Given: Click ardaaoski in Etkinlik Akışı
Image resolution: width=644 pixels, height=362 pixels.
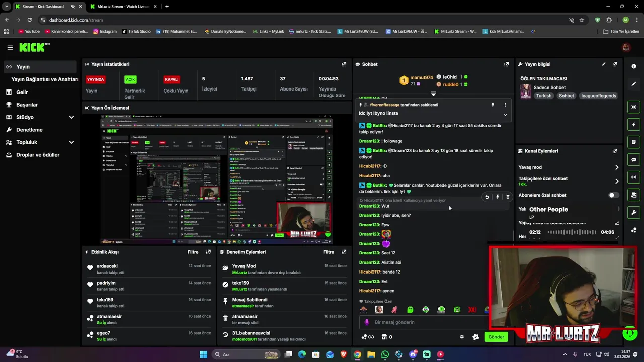Looking at the screenshot, I should 107,266.
